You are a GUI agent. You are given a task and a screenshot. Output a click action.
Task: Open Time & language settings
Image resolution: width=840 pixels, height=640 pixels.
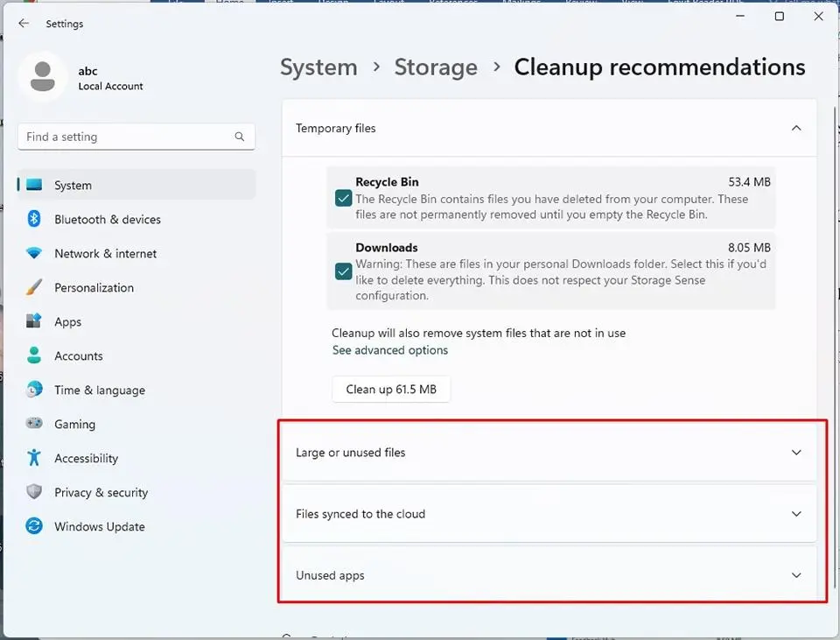[x=136, y=390]
